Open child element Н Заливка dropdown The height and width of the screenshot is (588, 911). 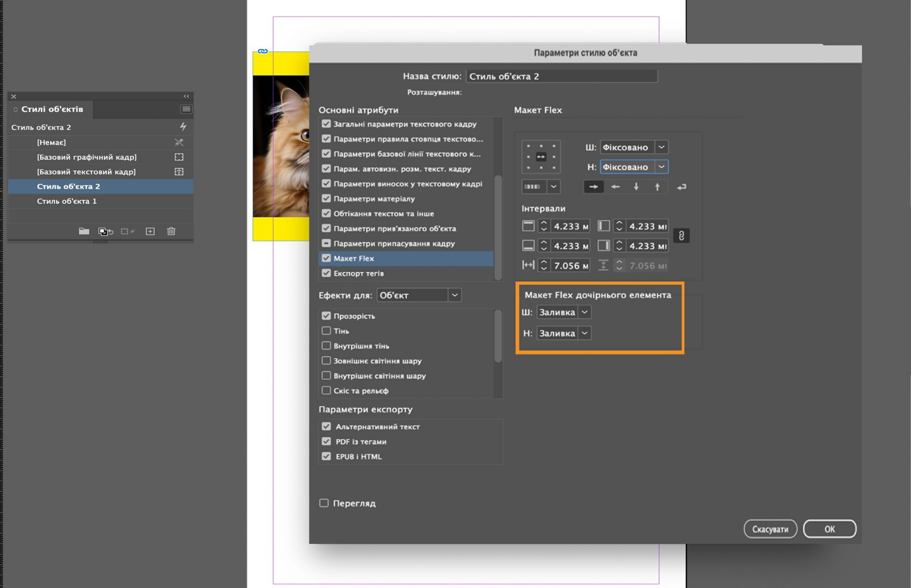(x=585, y=333)
